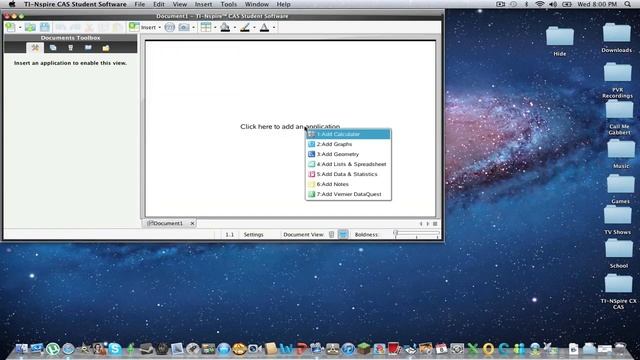The width and height of the screenshot is (640, 360).
Task: Select the Document Tools tab in Toolbox
Action: [x=35, y=48]
